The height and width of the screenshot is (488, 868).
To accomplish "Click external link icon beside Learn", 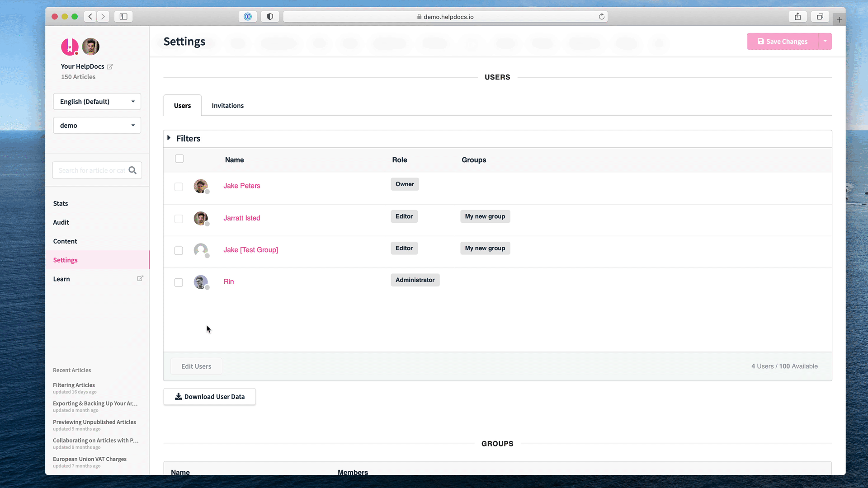I will (140, 278).
